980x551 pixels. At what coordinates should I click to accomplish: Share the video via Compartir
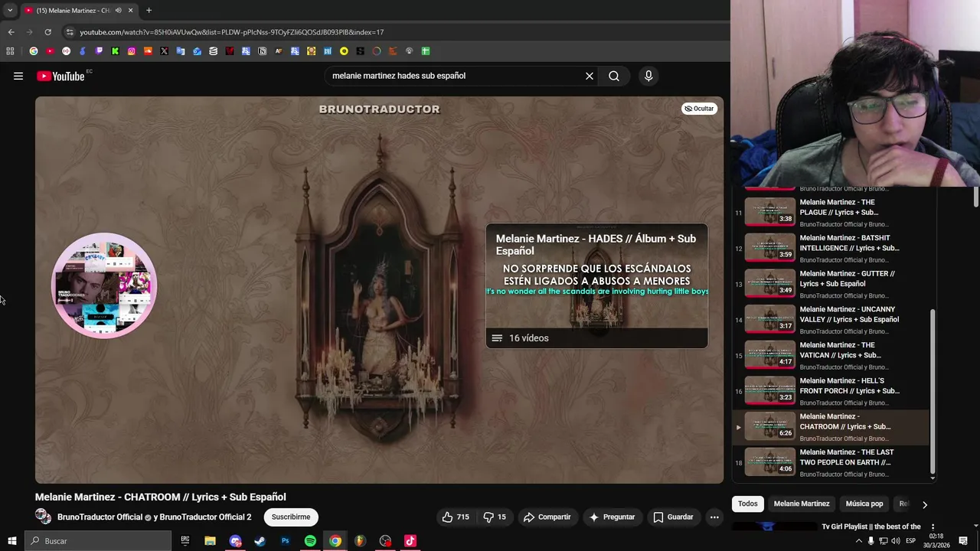point(547,517)
